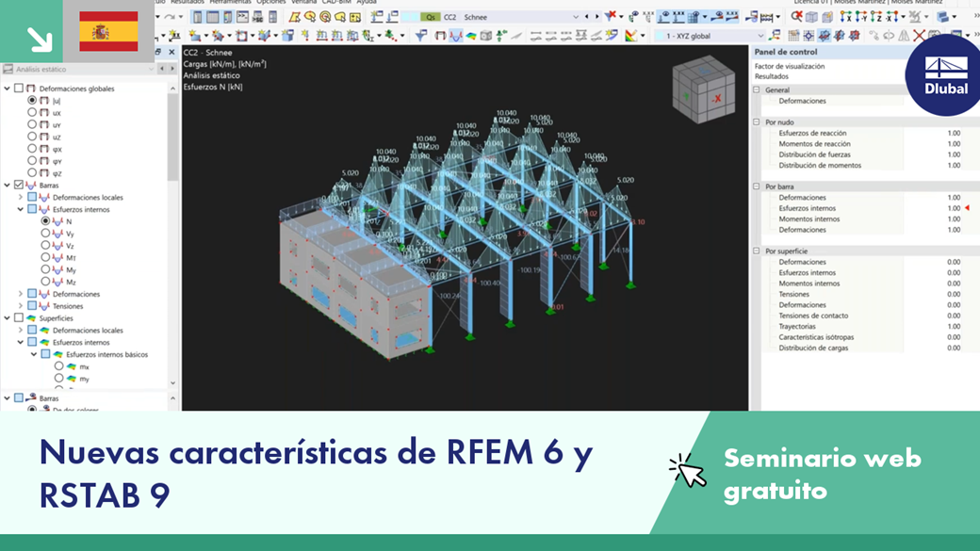Click the navigator vertical scrollbar
Viewport: 980px width, 551px height.
click(x=172, y=138)
